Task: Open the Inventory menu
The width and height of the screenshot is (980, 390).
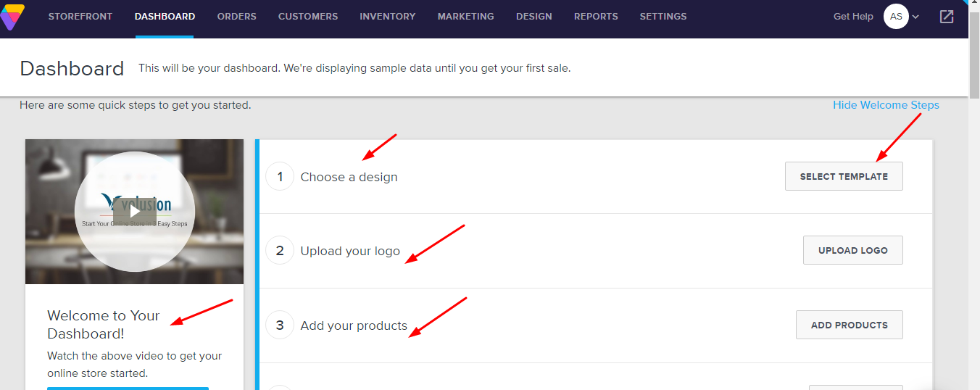Action: point(388,17)
